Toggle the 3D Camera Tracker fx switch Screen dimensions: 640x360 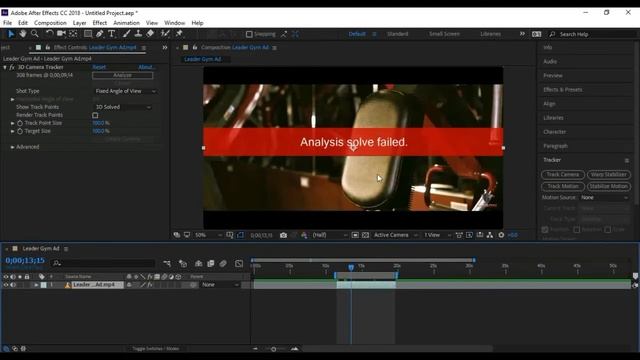(x=12, y=67)
